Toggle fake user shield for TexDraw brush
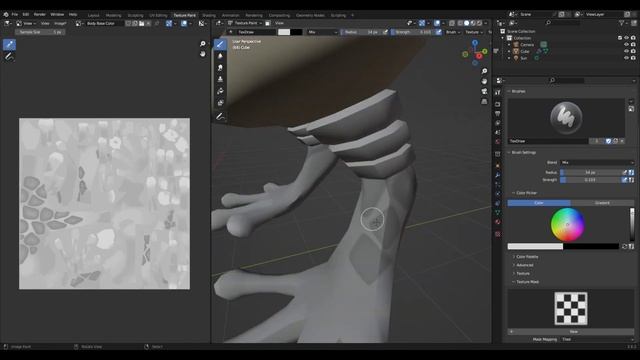640x360 pixels. (x=608, y=141)
